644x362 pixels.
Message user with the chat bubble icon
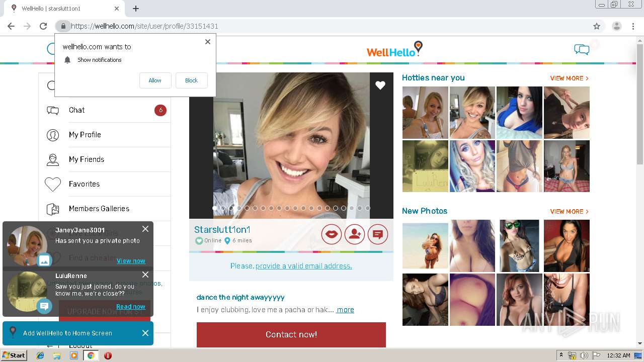[x=378, y=234]
